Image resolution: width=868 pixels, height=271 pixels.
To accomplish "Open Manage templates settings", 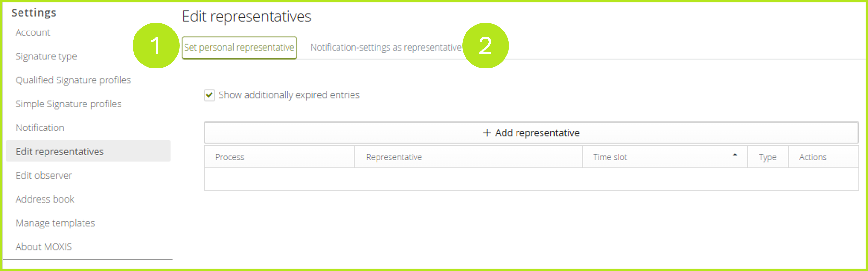I will [55, 223].
